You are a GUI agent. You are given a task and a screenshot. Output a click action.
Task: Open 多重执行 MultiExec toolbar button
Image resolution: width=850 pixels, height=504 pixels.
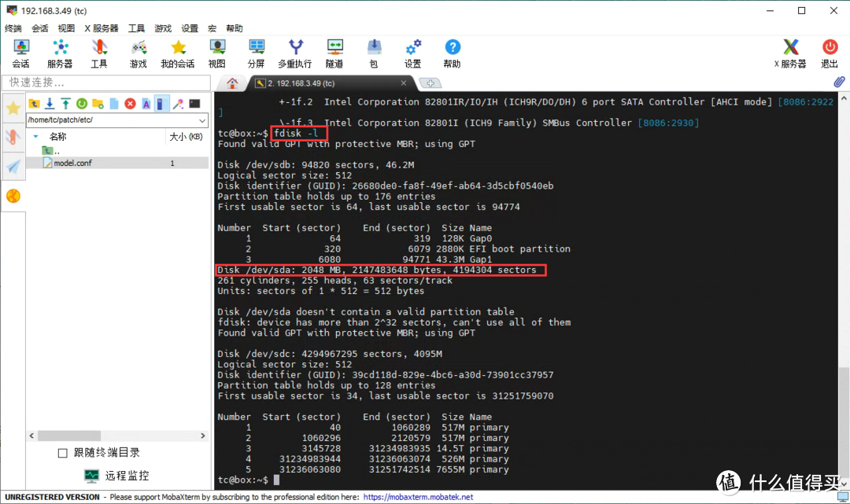point(295,54)
